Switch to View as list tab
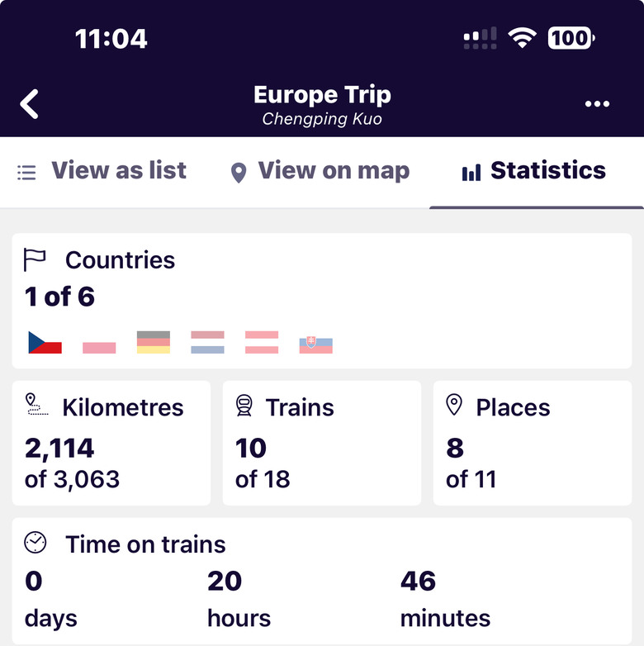Screen dimensions: 644x646 102,171
